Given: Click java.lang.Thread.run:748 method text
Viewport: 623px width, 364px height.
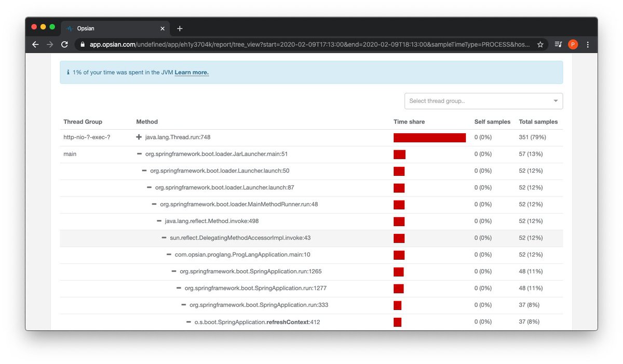Looking at the screenshot, I should (178, 137).
